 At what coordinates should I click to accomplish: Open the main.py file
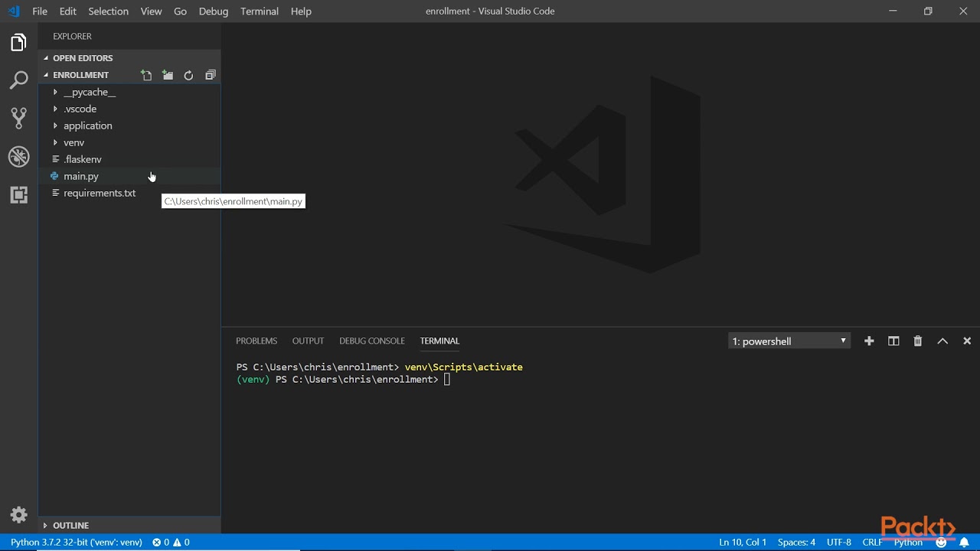coord(81,176)
